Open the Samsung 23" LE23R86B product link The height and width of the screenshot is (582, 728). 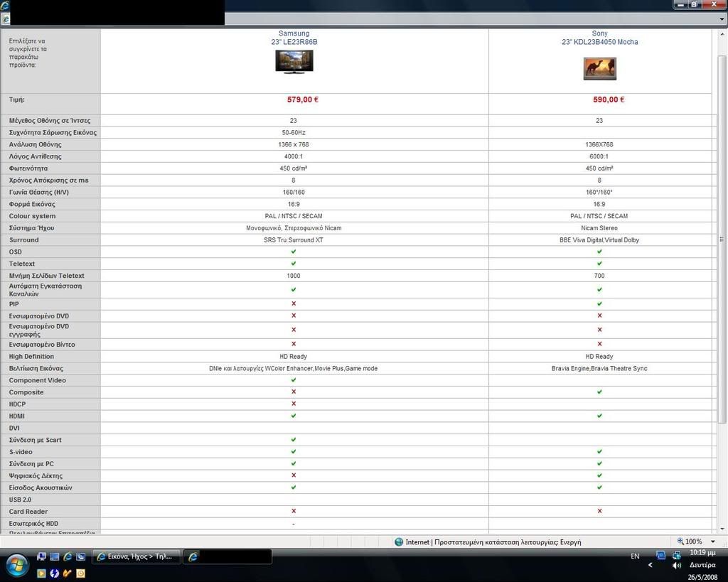(294, 38)
